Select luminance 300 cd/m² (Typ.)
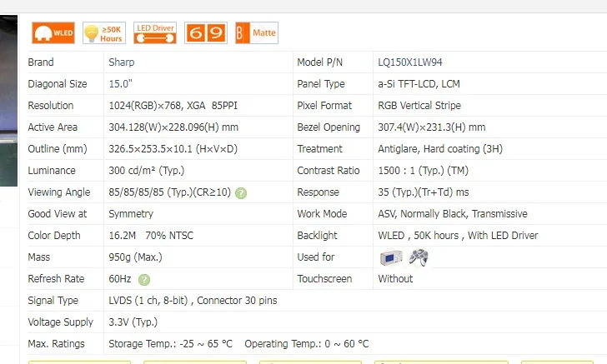Viewport: 607px width, 364px height. [x=147, y=171]
